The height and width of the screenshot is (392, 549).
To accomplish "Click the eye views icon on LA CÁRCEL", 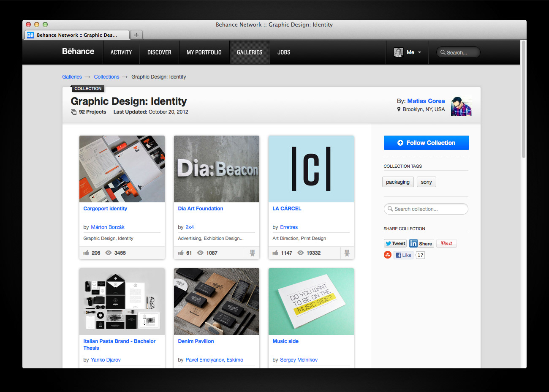I will [301, 253].
